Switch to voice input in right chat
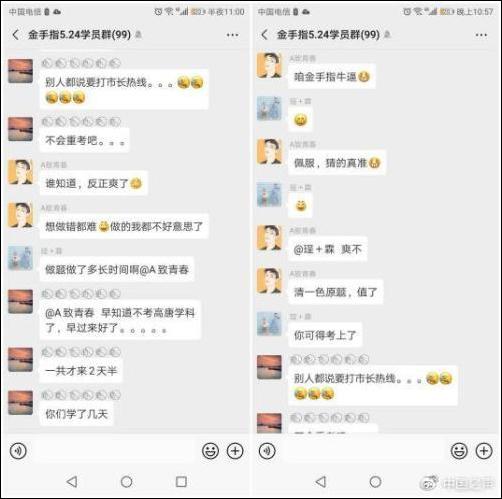 [x=267, y=451]
